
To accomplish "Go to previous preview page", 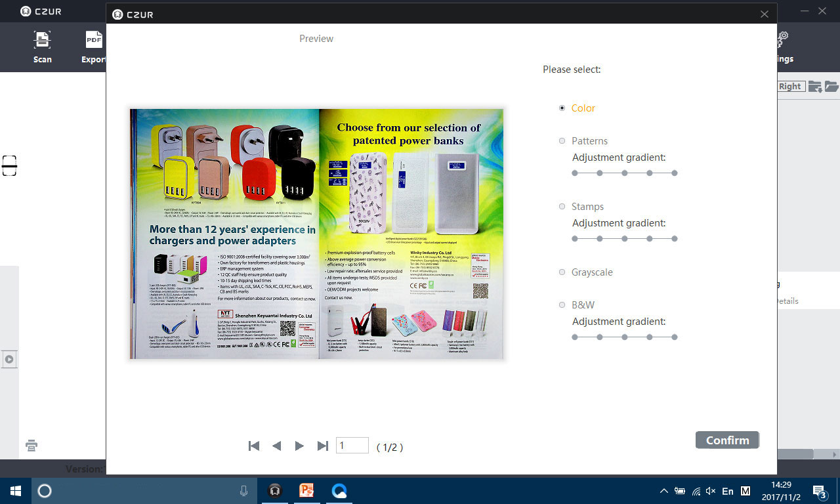I will 276,446.
